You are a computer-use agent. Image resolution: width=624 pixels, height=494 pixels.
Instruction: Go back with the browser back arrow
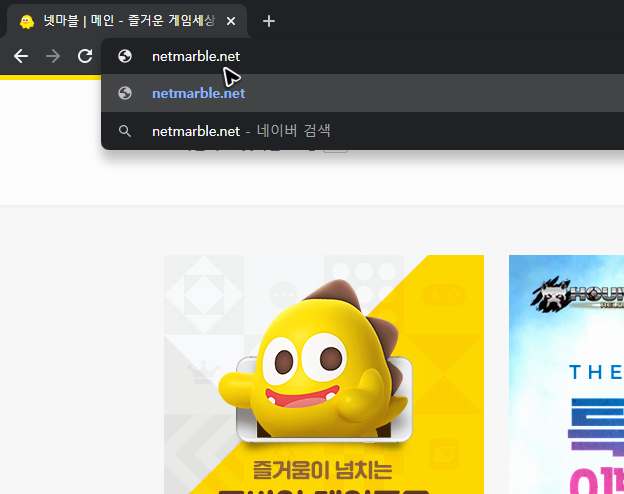click(21, 56)
